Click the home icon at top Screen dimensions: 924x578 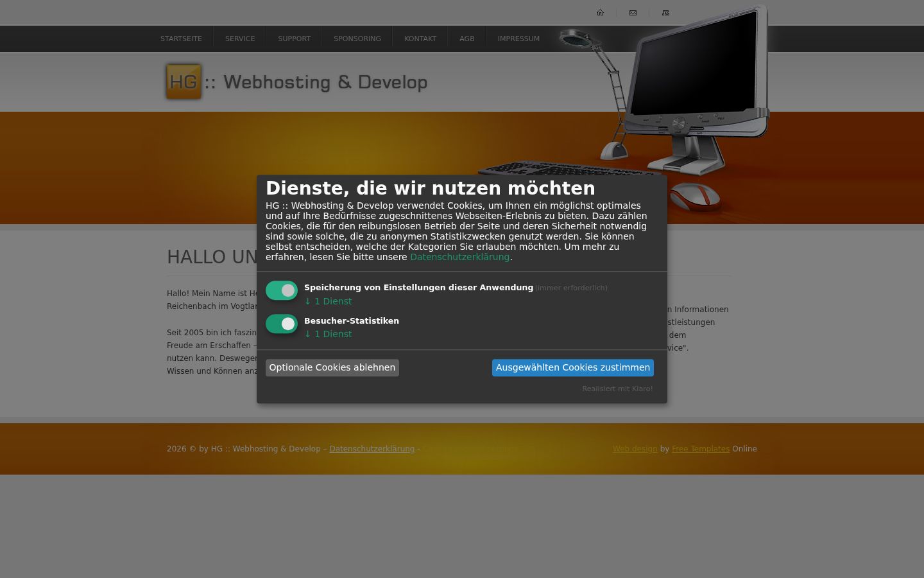600,12
